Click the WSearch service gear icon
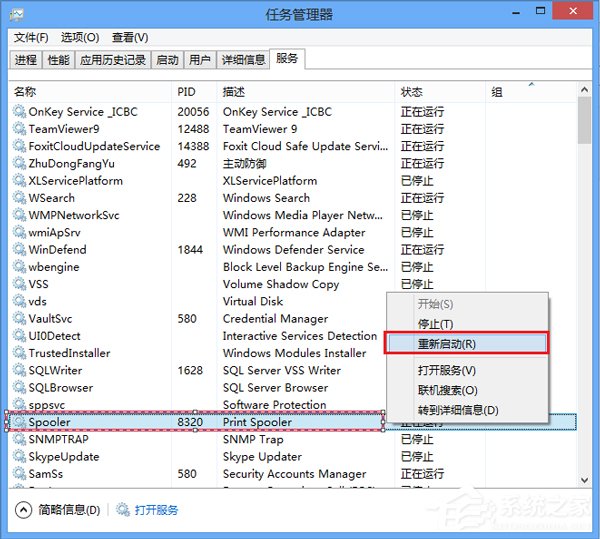 pyautogui.click(x=20, y=197)
